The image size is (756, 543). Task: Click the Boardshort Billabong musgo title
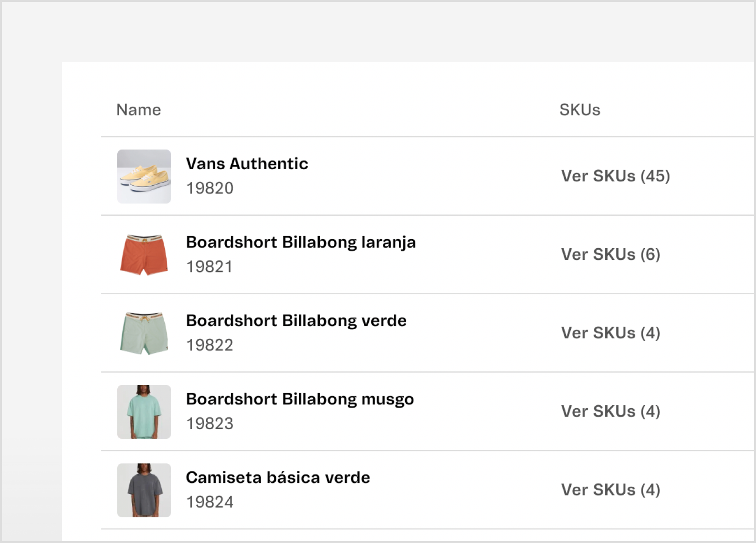[300, 399]
